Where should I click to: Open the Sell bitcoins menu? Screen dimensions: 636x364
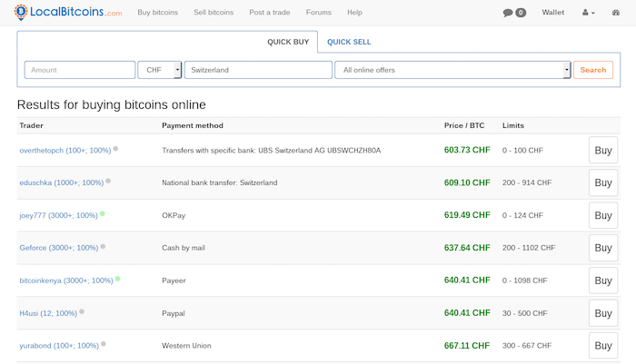[214, 13]
